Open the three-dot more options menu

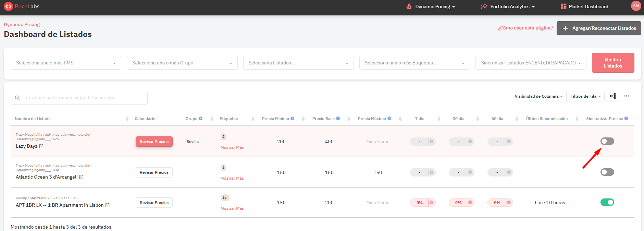point(627,96)
